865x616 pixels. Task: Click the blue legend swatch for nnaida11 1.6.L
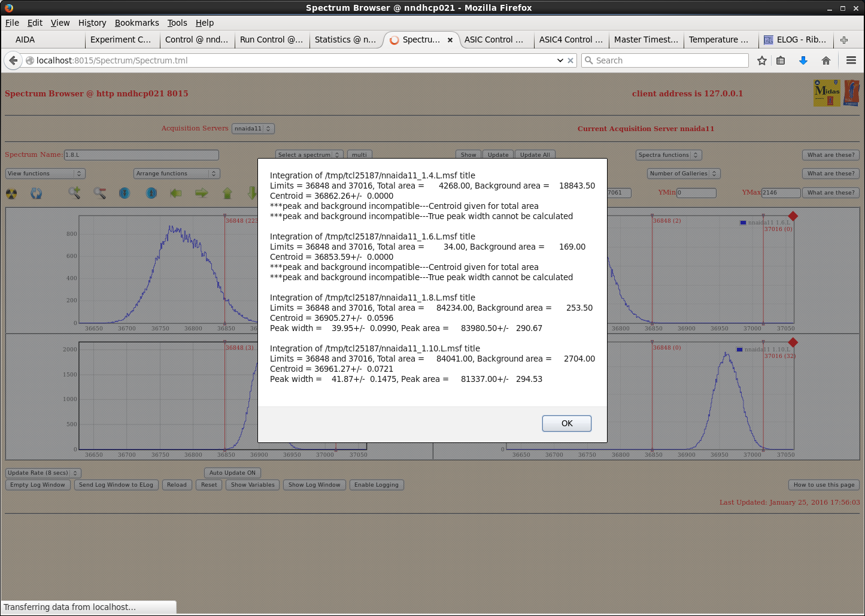(743, 223)
